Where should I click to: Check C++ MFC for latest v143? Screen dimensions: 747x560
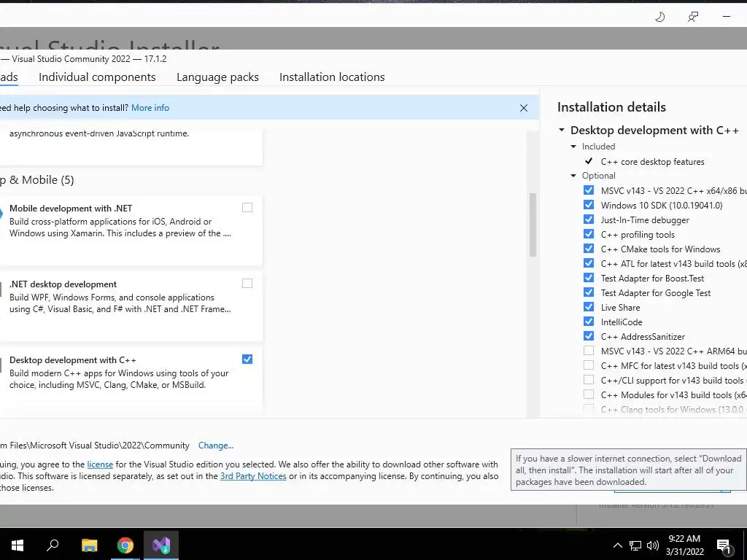pyautogui.click(x=589, y=365)
